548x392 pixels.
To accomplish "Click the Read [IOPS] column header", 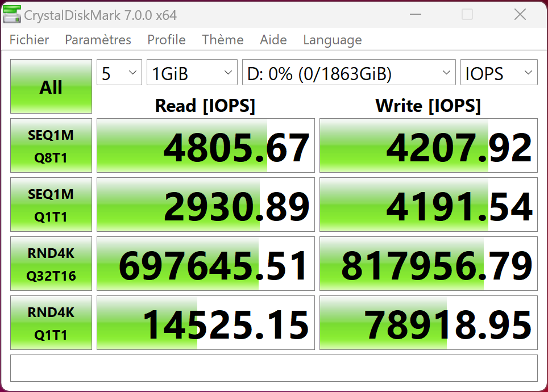I will coord(205,106).
